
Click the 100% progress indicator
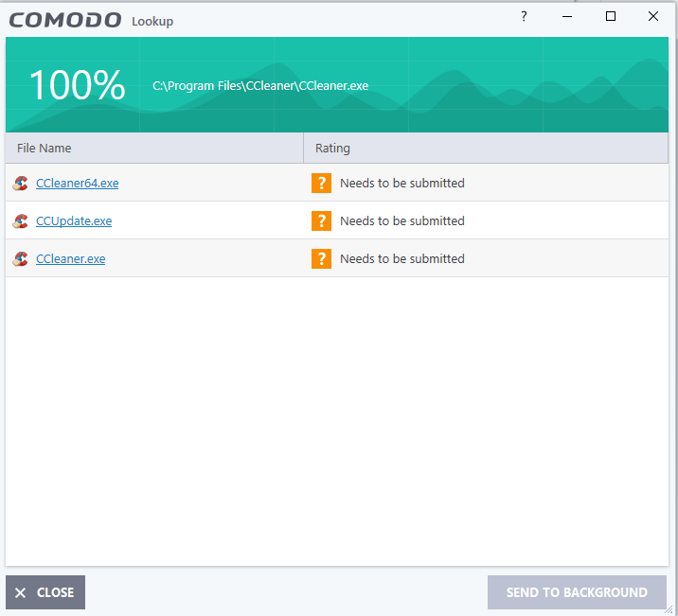[x=78, y=85]
